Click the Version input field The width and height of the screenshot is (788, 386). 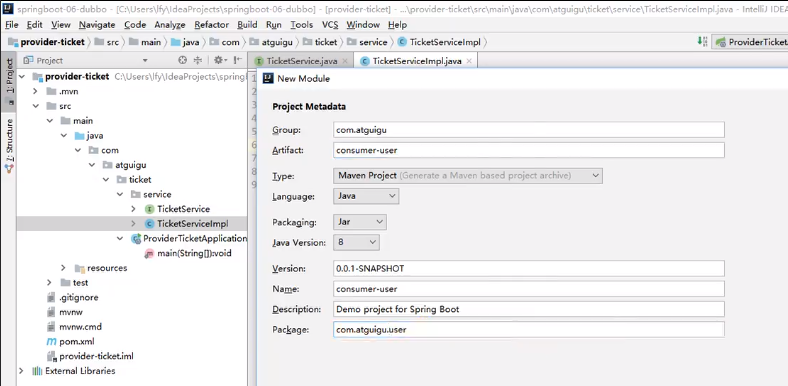pyautogui.click(x=529, y=268)
